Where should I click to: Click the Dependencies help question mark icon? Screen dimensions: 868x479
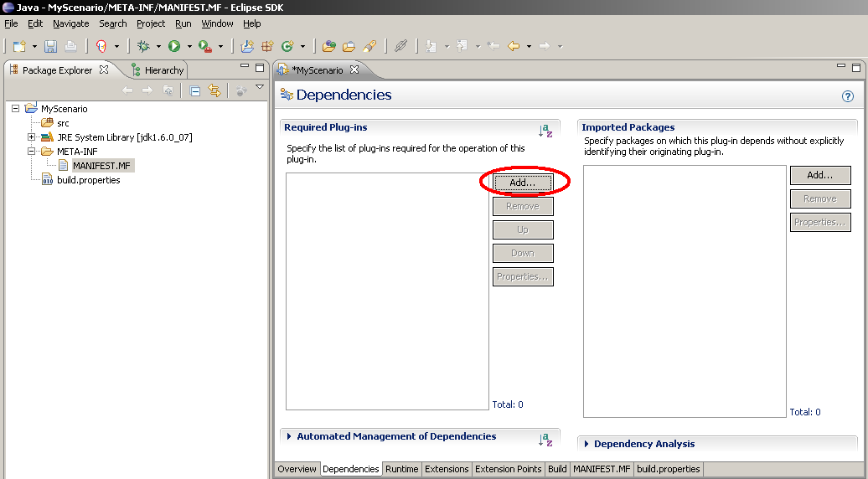click(x=848, y=96)
